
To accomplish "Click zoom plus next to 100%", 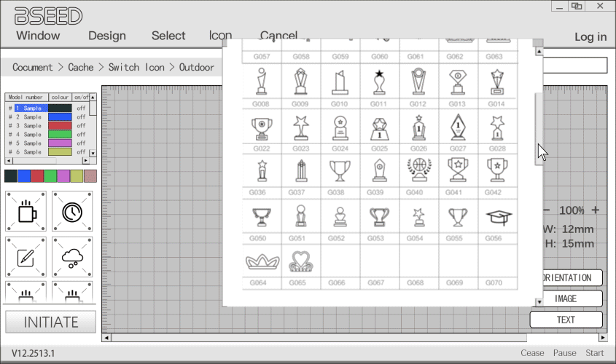I will pyautogui.click(x=596, y=210).
